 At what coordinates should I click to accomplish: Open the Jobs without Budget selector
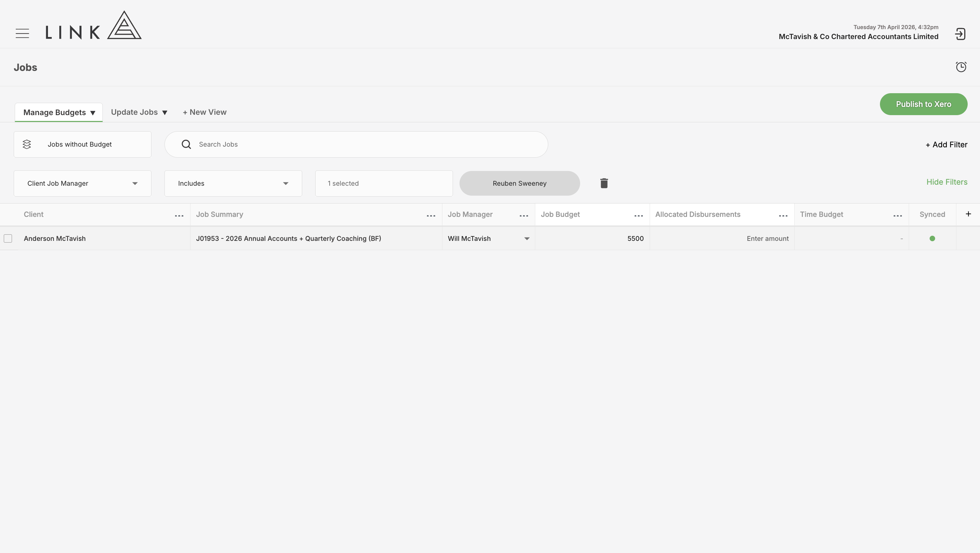click(x=83, y=145)
